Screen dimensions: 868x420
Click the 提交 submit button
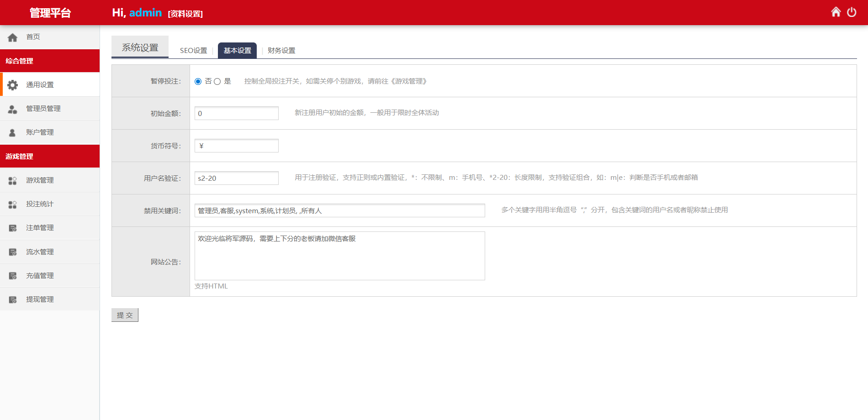pos(125,315)
